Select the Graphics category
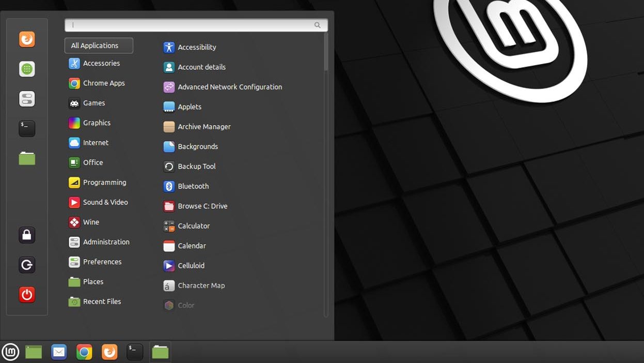The width and height of the screenshot is (644, 363). point(97,123)
